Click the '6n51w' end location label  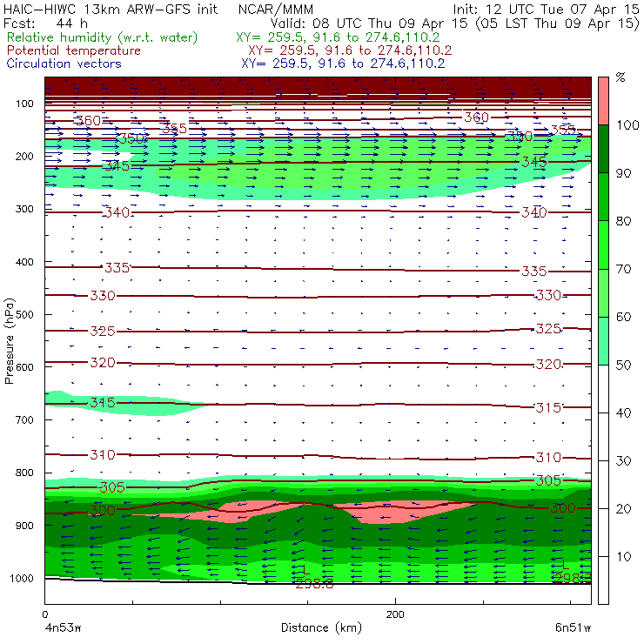(573, 628)
